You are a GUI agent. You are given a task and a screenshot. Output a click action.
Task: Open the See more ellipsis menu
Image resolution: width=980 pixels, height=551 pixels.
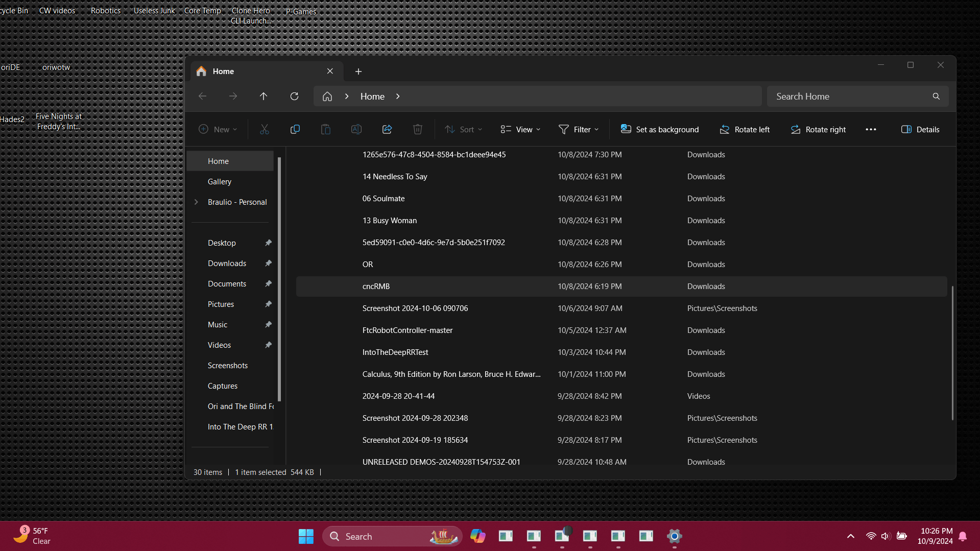pos(871,130)
